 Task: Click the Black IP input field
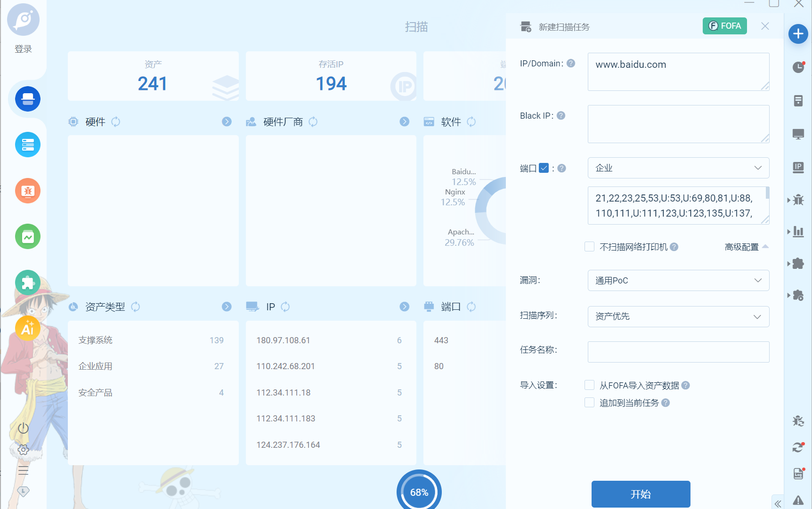pos(679,124)
